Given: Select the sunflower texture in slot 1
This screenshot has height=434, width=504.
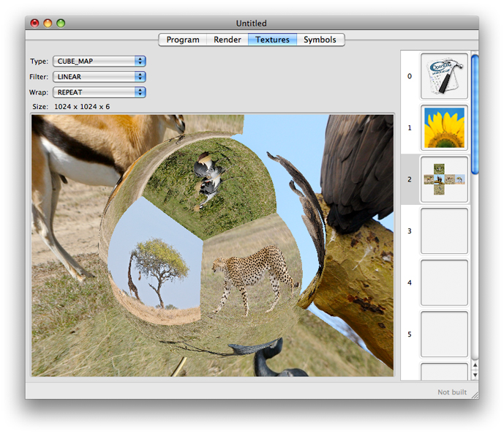Looking at the screenshot, I should [x=444, y=127].
